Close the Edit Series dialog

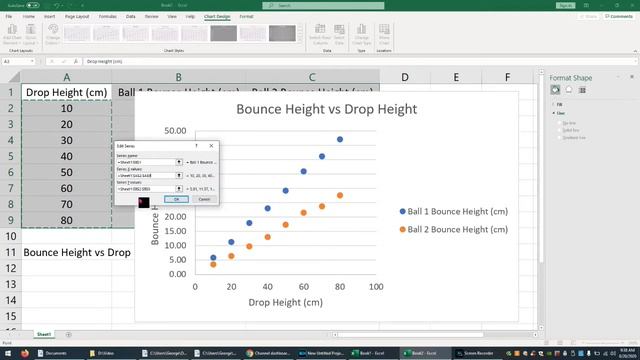pos(211,146)
